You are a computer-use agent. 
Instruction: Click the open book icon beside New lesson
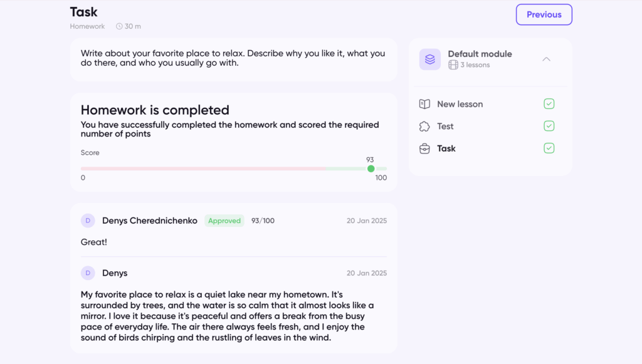click(424, 104)
